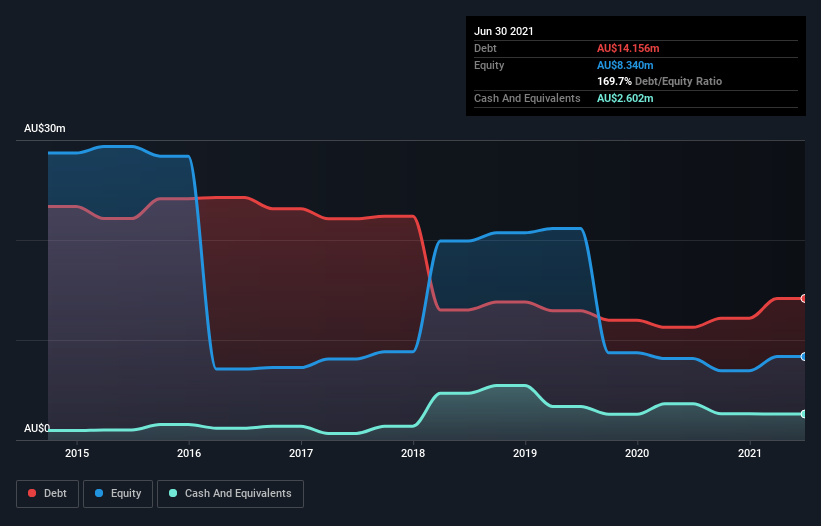Click the blue Equity endpoint marker on chart
This screenshot has height=526, width=821.
pyautogui.click(x=804, y=356)
